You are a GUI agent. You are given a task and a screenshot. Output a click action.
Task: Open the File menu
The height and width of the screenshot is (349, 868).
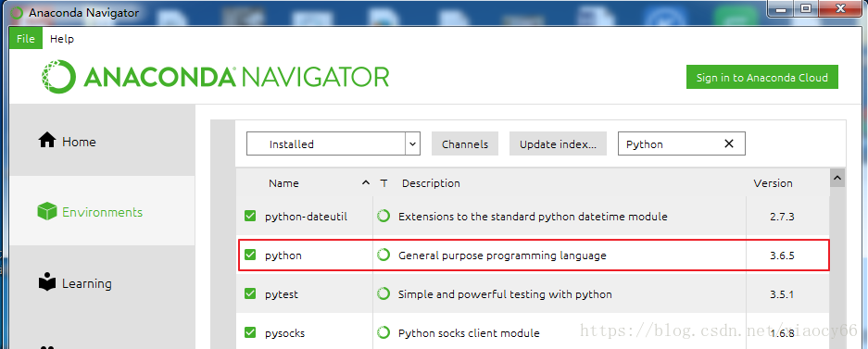tap(26, 39)
